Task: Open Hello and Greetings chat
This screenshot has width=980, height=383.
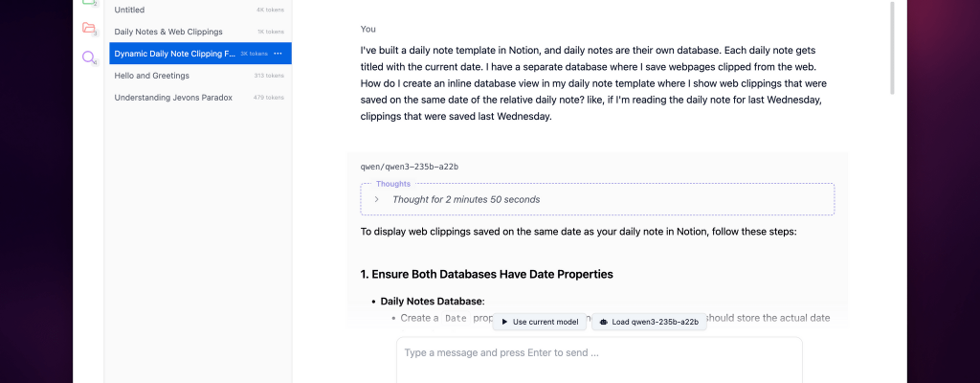Action: (151, 76)
